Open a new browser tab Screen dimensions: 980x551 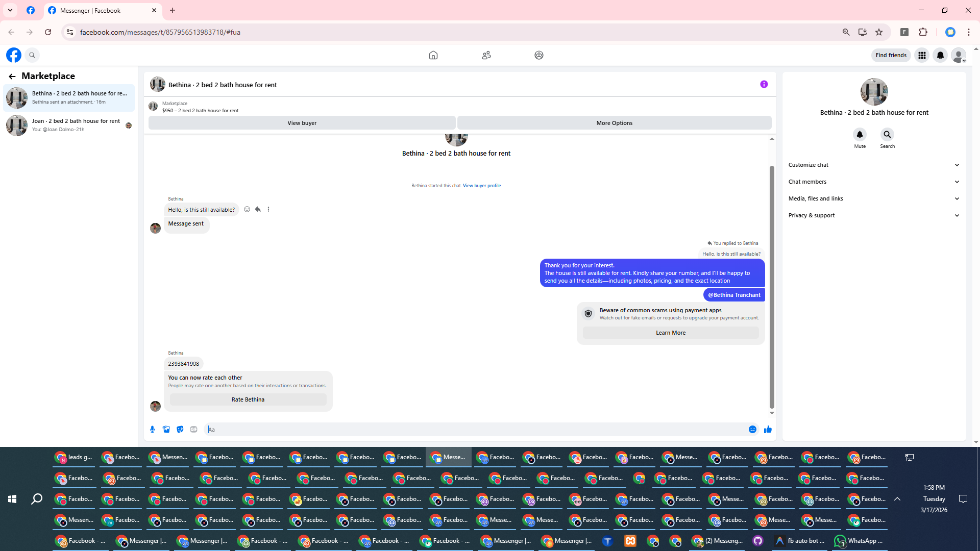click(173, 10)
